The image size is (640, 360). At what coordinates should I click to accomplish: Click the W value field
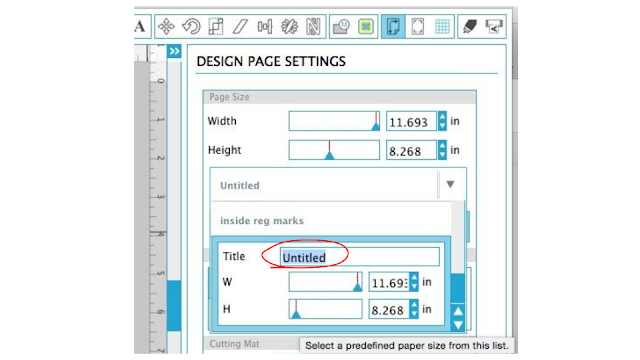click(389, 282)
